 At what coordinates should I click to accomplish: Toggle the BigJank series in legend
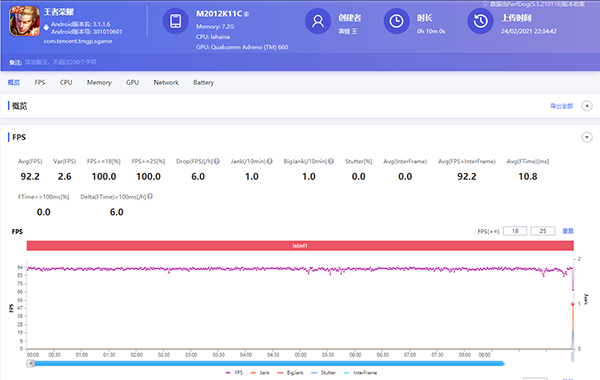pos(290,373)
